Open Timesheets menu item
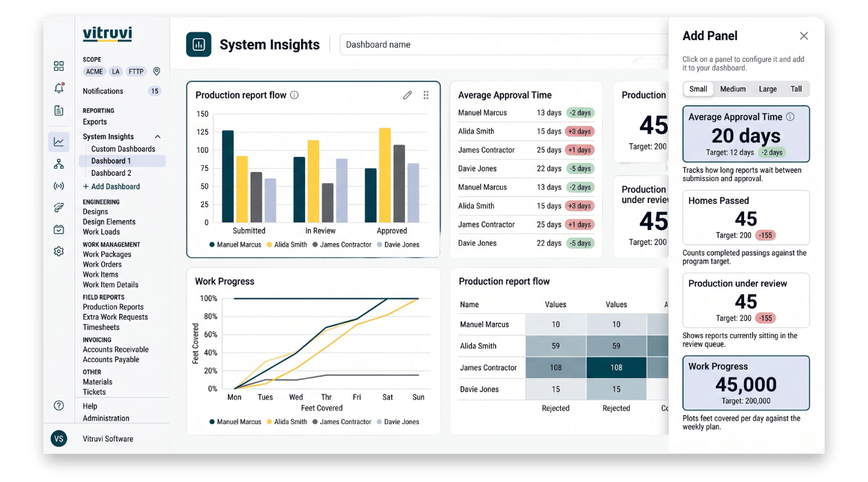 (101, 328)
